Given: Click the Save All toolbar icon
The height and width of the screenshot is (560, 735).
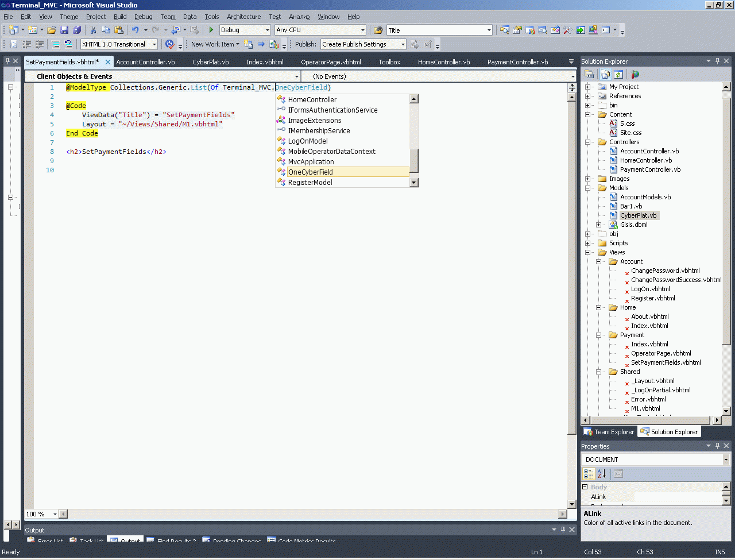Looking at the screenshot, I should pos(77,30).
